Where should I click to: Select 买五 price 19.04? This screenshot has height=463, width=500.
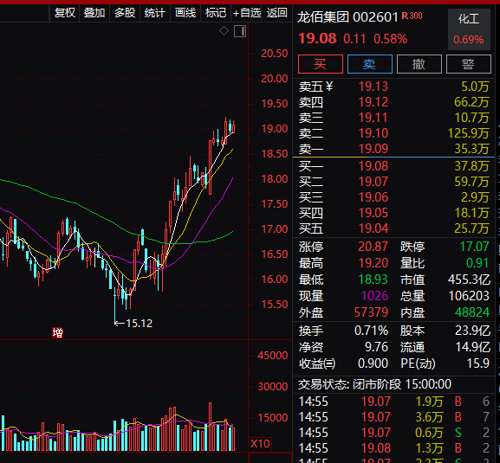tap(373, 229)
